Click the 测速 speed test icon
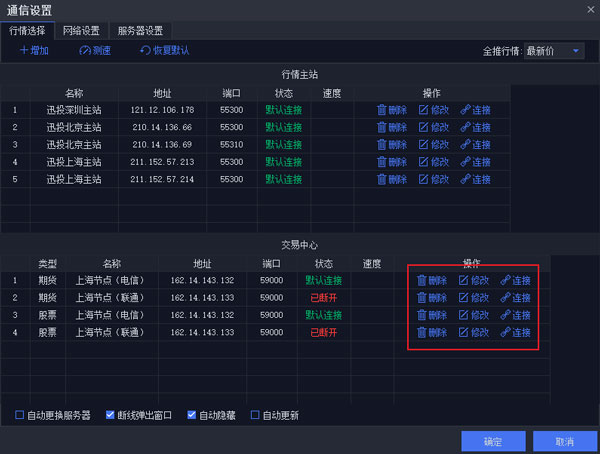The width and height of the screenshot is (600, 454). click(x=85, y=50)
